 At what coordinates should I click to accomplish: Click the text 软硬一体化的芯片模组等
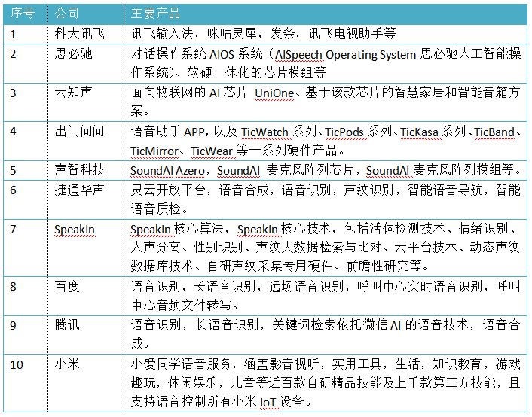click(x=255, y=72)
